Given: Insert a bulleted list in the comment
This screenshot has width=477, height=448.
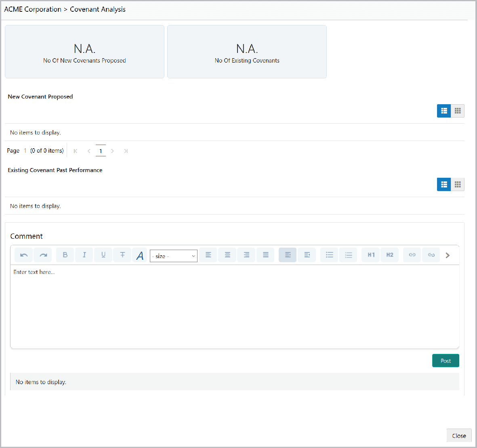Looking at the screenshot, I should [330, 255].
